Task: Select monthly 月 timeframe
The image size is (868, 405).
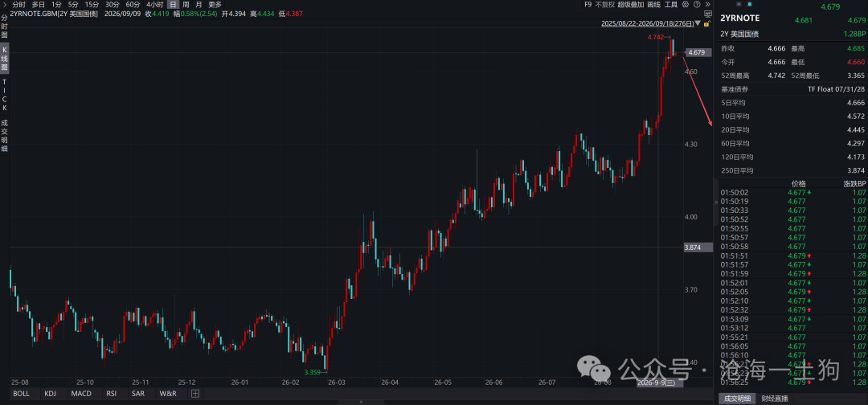Action: (199, 5)
